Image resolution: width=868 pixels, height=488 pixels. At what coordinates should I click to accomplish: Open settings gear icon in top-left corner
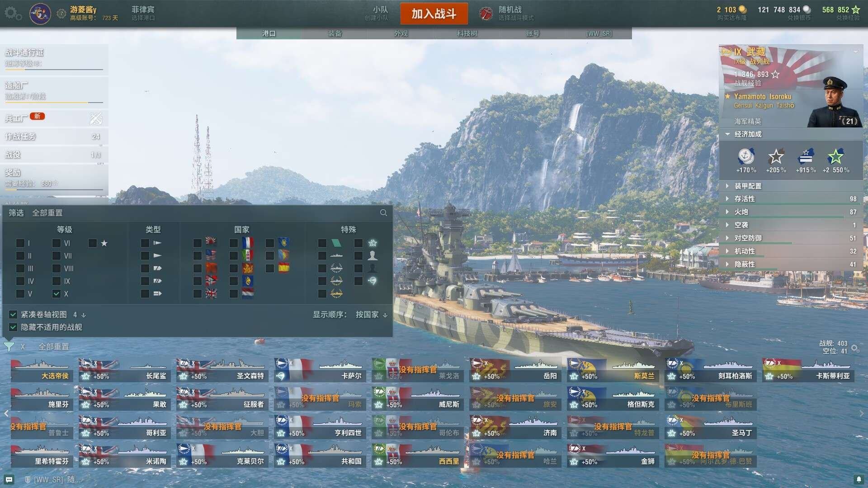pos(12,13)
